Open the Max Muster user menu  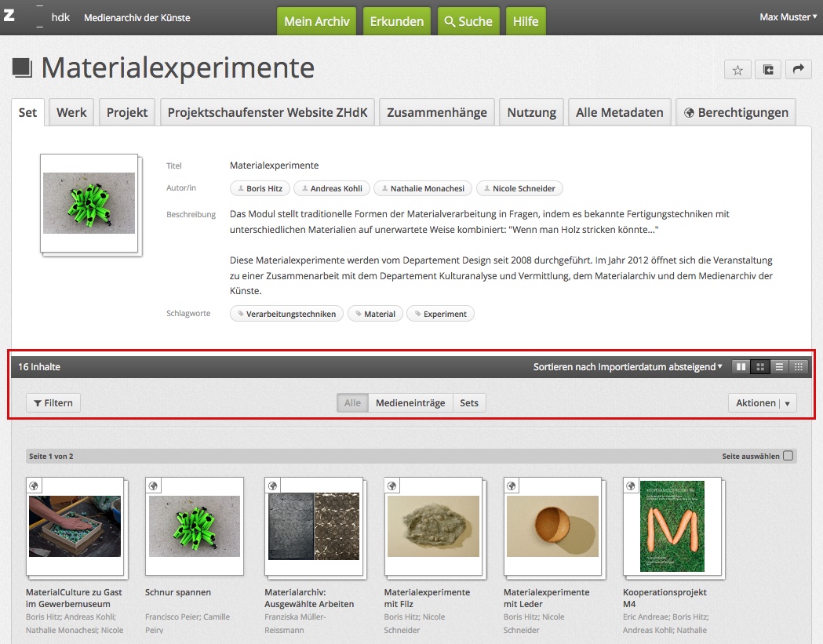(x=788, y=17)
